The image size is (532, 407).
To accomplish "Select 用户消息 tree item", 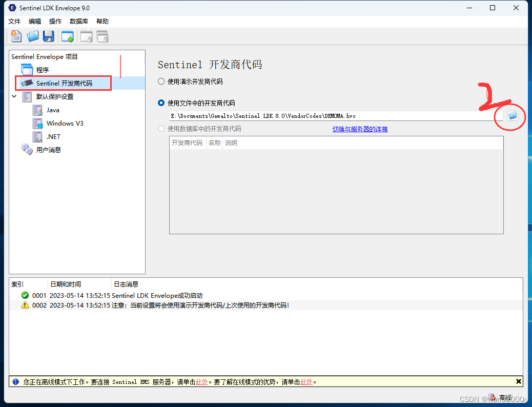I will tap(49, 150).
